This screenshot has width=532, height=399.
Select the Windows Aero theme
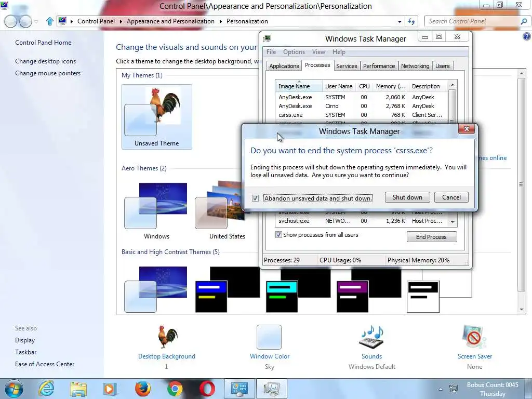tap(156, 210)
